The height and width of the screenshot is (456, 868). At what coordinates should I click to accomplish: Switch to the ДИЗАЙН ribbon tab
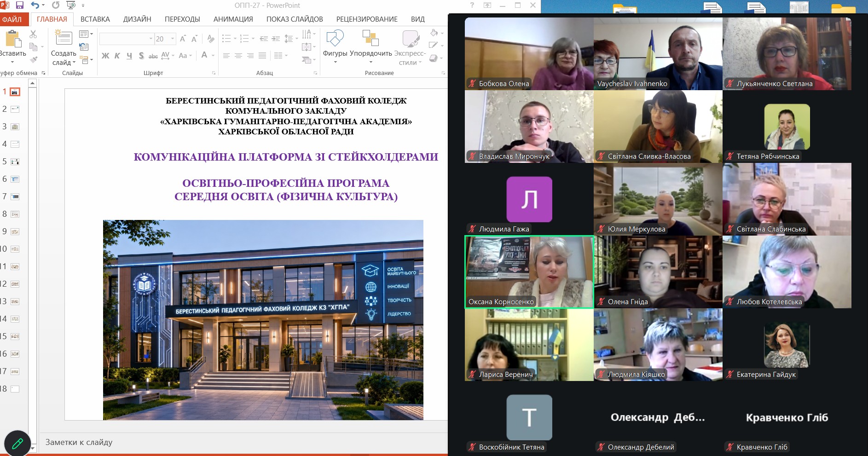tap(137, 19)
